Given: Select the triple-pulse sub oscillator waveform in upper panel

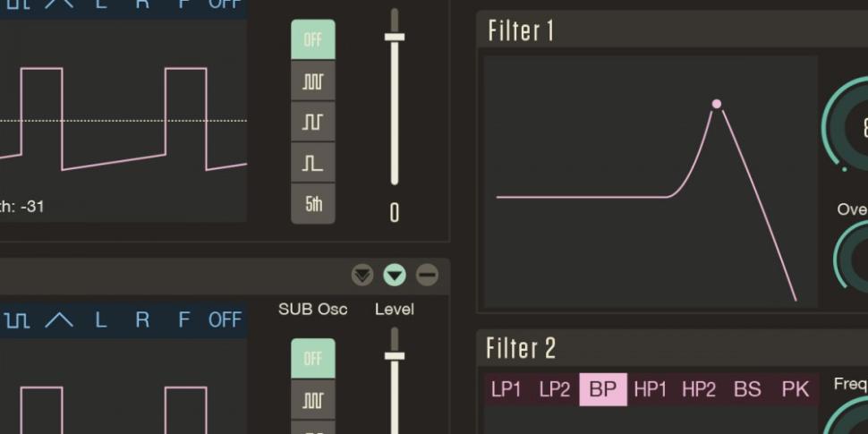Looking at the screenshot, I should [313, 81].
